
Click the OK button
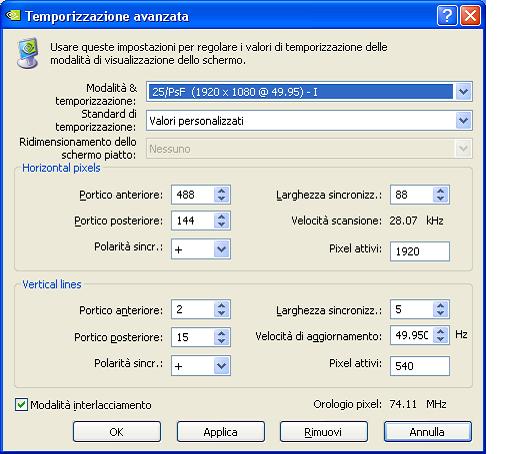click(x=117, y=432)
